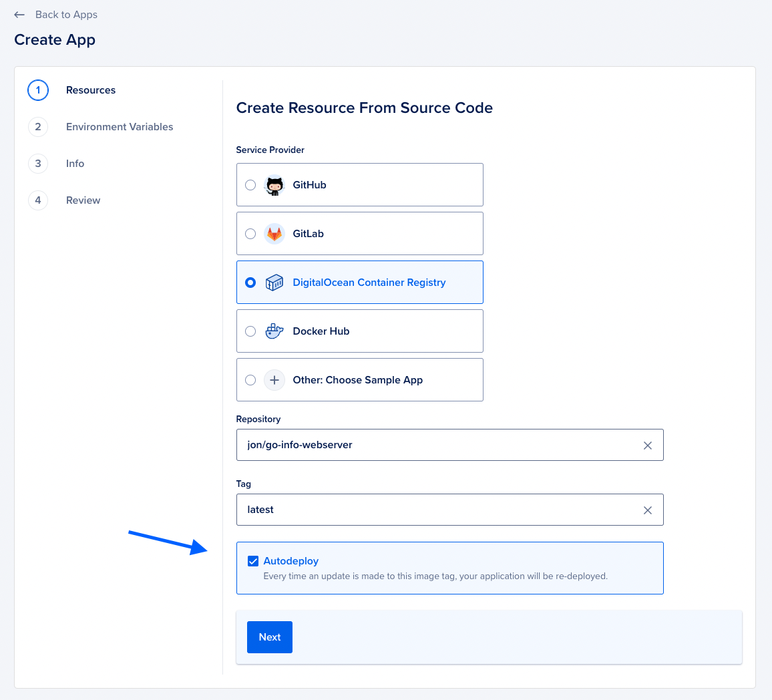Select the Docker Hub radio button

(x=250, y=331)
